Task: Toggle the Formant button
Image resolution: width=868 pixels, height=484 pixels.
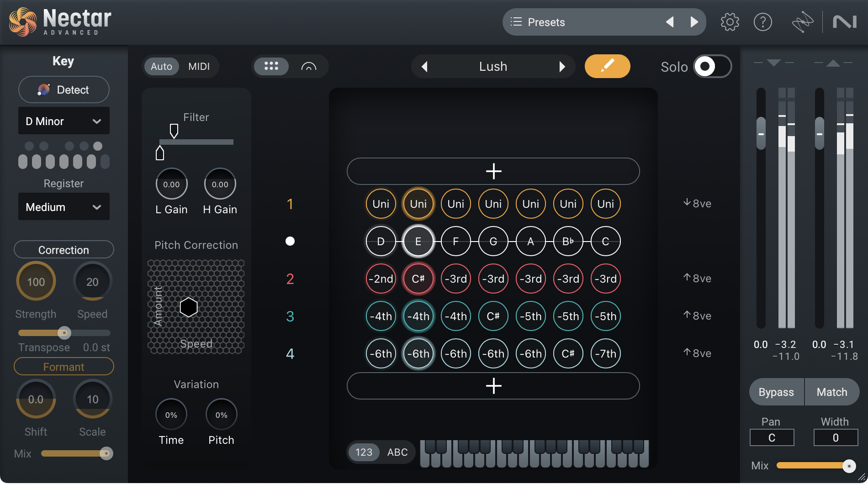Action: tap(64, 366)
